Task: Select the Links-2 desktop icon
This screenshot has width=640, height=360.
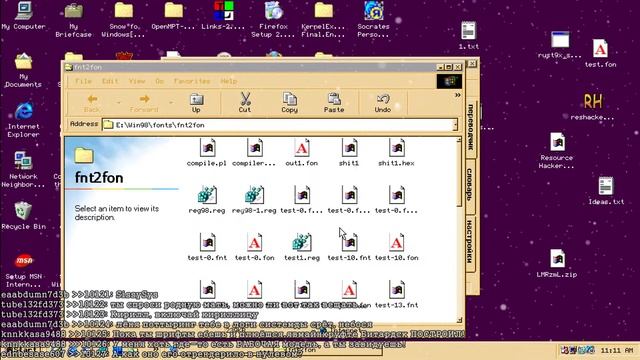Action: (x=223, y=16)
